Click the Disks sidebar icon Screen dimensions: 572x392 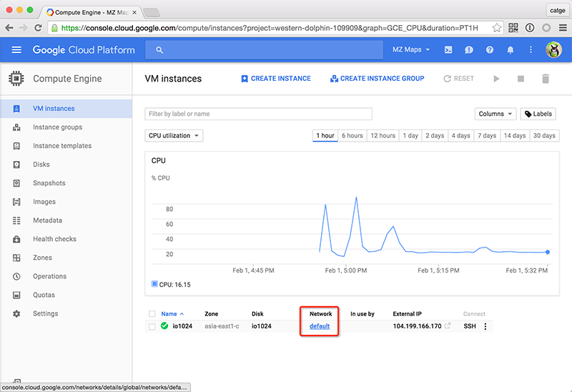click(16, 165)
